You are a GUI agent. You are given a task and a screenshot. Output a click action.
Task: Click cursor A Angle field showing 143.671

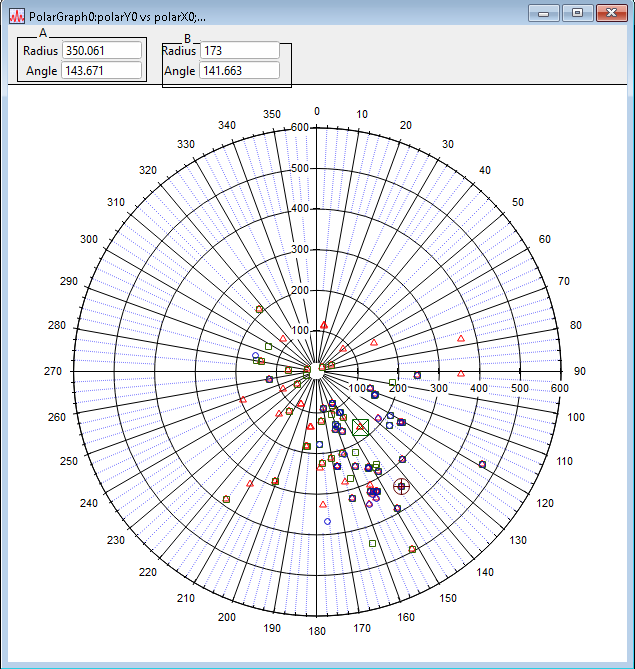click(102, 70)
